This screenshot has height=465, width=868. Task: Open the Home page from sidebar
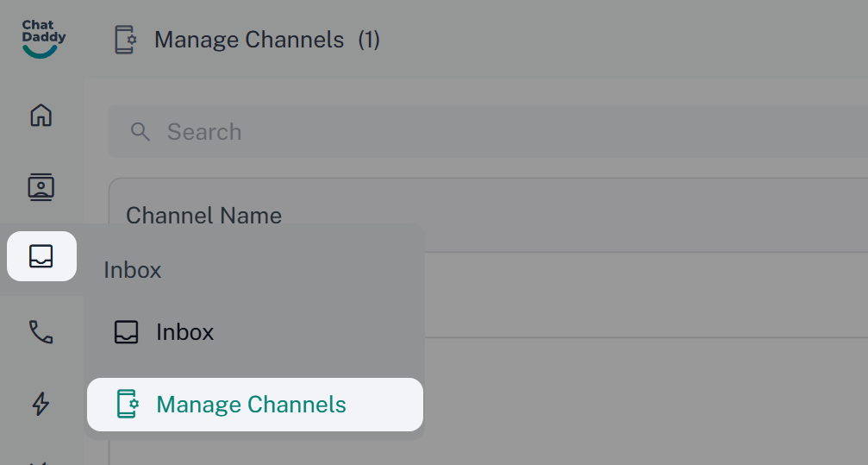[41, 115]
